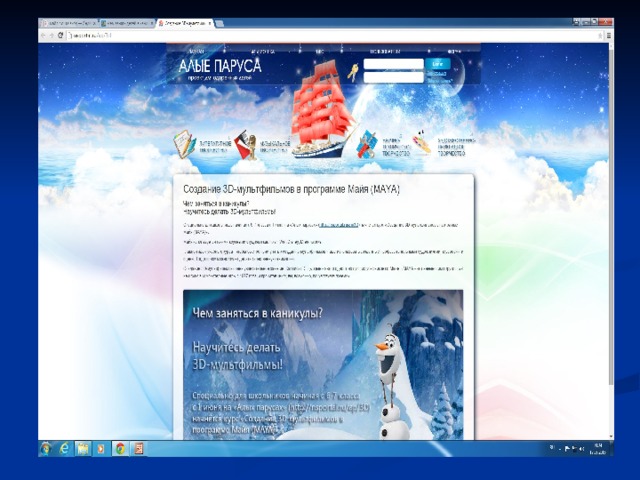Screen dimensions: 640x480
Task: Click the ЛИТЕРАТУРНОЕ творчество label
Action: pyautogui.click(x=215, y=147)
